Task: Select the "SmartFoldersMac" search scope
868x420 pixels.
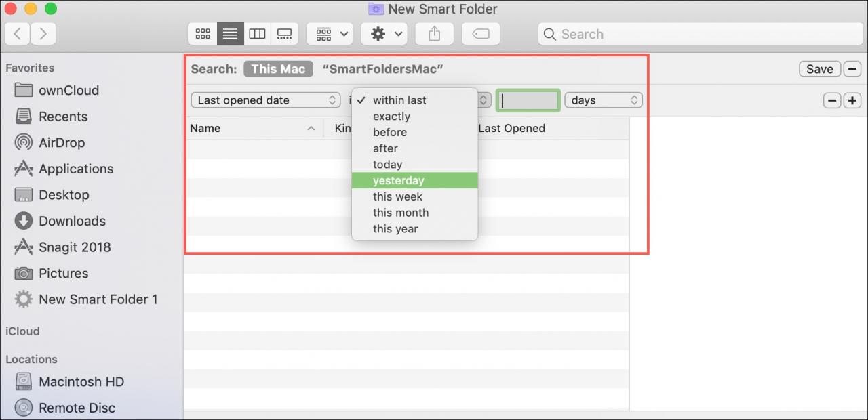Action: coord(382,69)
